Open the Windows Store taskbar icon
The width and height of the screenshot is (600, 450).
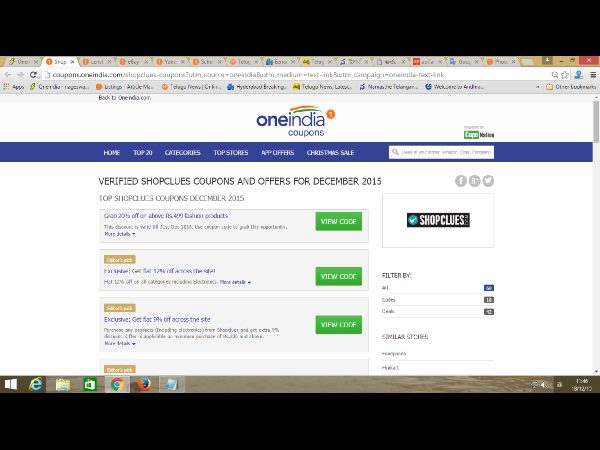click(90, 384)
